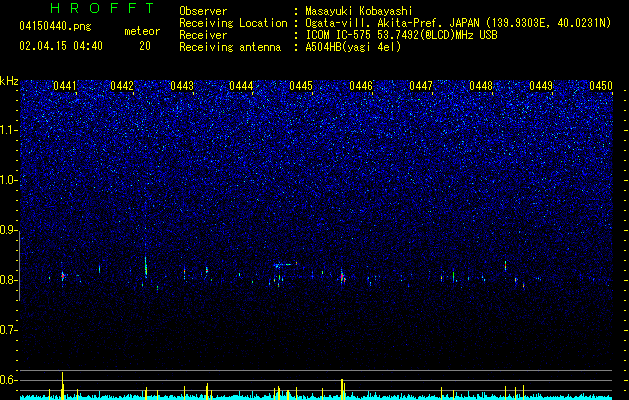The width and height of the screenshot is (629, 400).
Task: Click the yellow level spike before 0446
Action: coord(342,389)
